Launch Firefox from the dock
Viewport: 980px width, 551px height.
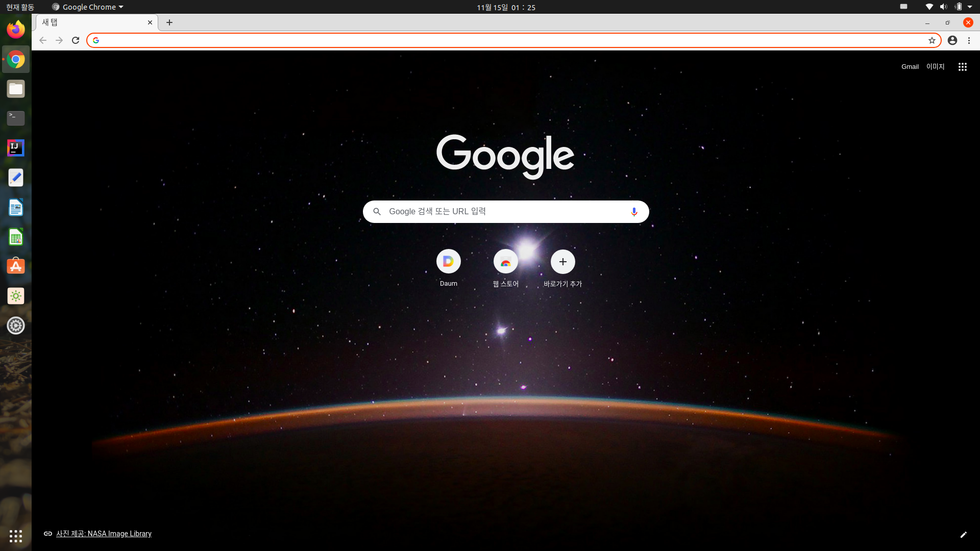(x=16, y=30)
